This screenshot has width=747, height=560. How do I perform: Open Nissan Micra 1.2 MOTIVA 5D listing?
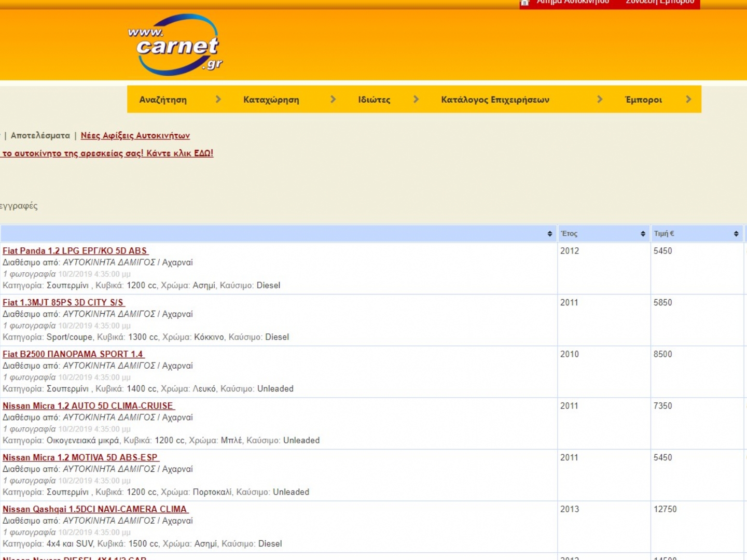click(81, 457)
